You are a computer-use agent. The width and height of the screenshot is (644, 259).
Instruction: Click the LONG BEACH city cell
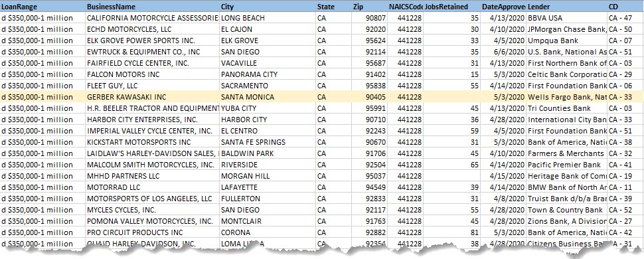pyautogui.click(x=268, y=18)
